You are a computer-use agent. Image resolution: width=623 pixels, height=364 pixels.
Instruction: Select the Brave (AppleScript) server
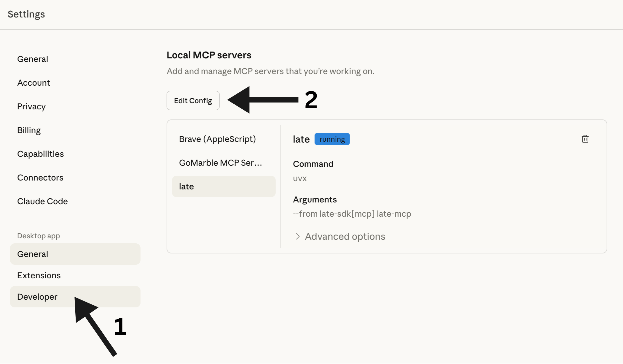click(x=217, y=139)
